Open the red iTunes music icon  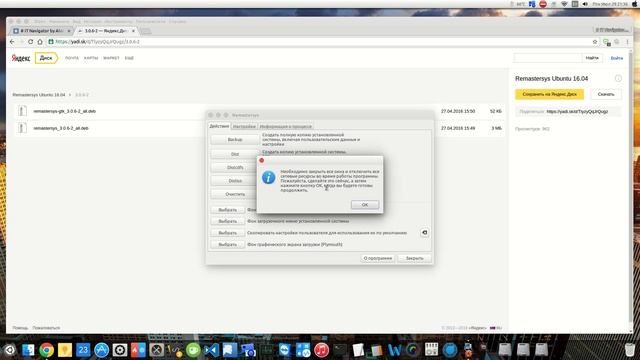[x=322, y=350]
